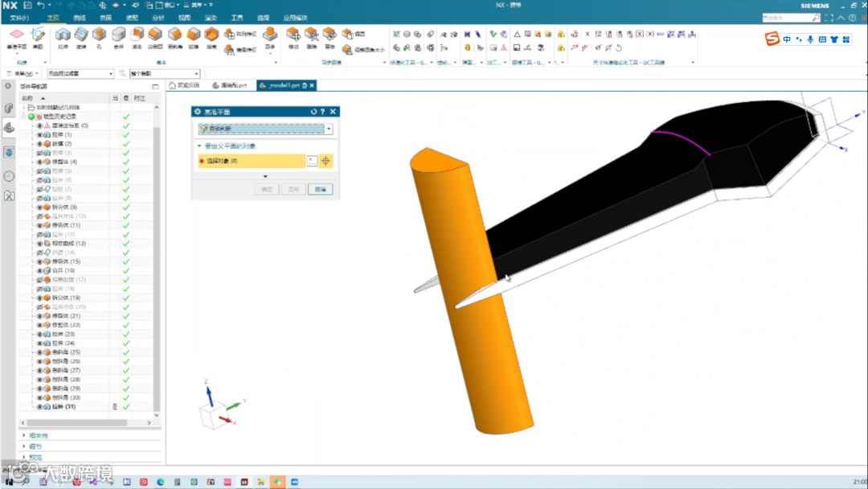
Task: Open the 菜单(M) dropdown
Action: (23, 74)
